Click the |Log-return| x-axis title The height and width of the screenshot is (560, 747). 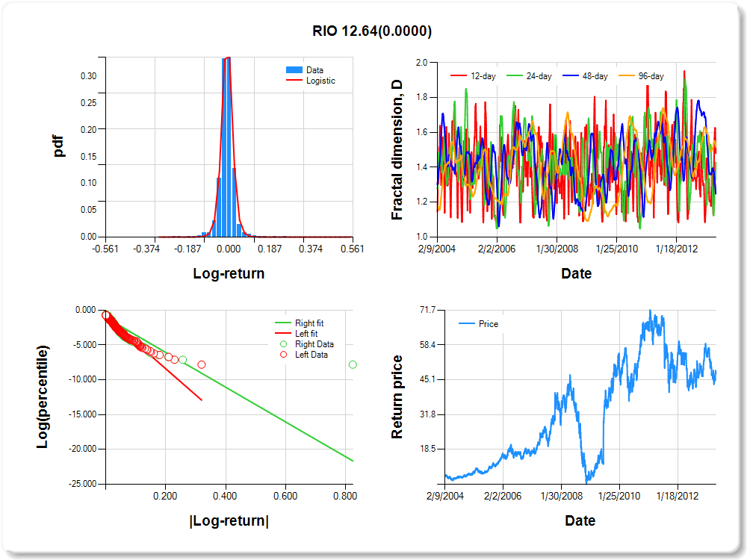point(229,520)
